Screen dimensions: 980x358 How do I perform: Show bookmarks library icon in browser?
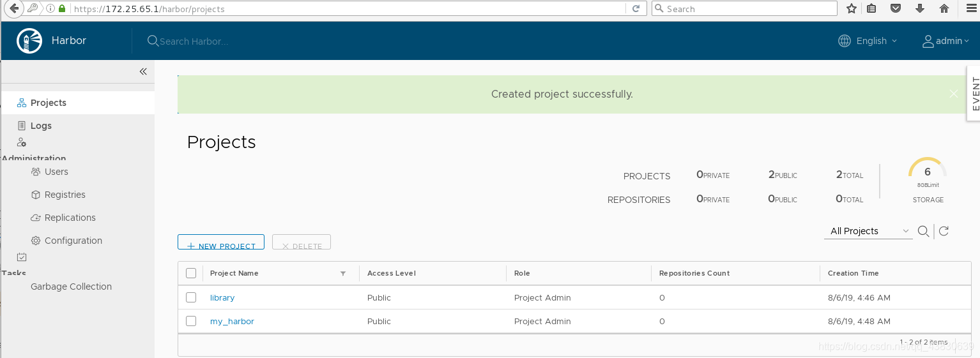click(x=872, y=8)
